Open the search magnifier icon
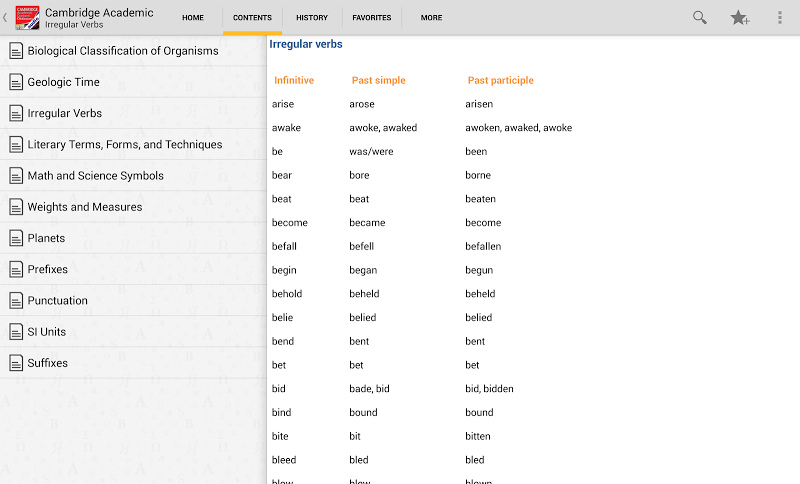The image size is (800, 484). pos(700,17)
